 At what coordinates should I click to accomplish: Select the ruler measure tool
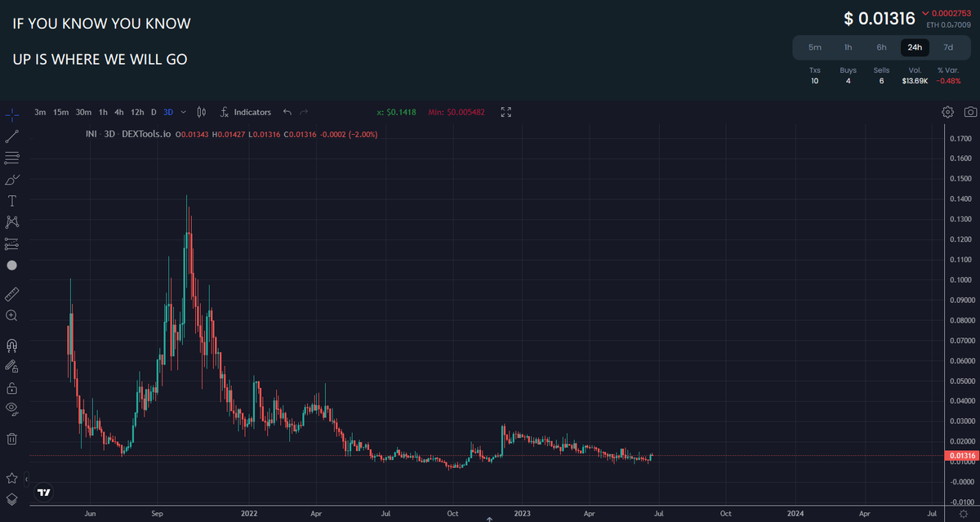(x=11, y=293)
